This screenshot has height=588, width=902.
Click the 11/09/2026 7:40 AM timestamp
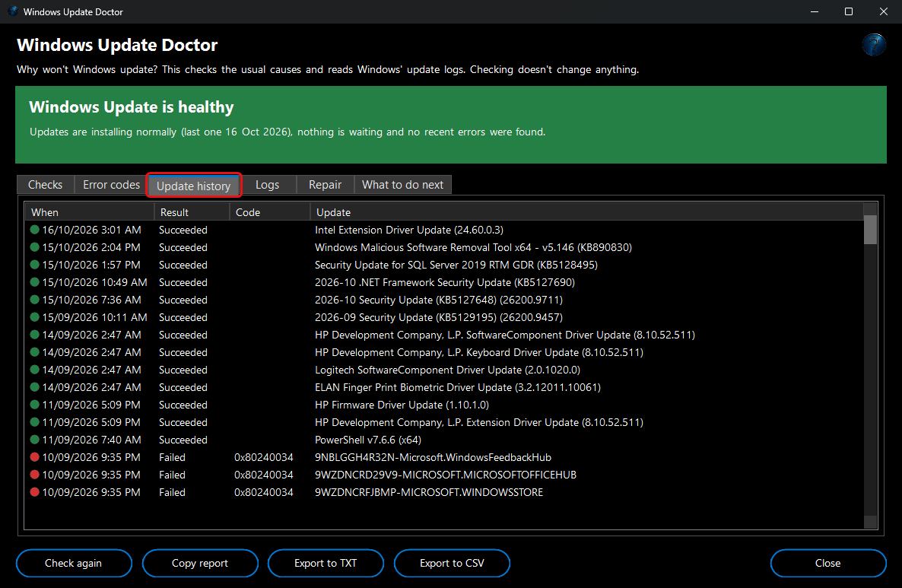pos(91,440)
